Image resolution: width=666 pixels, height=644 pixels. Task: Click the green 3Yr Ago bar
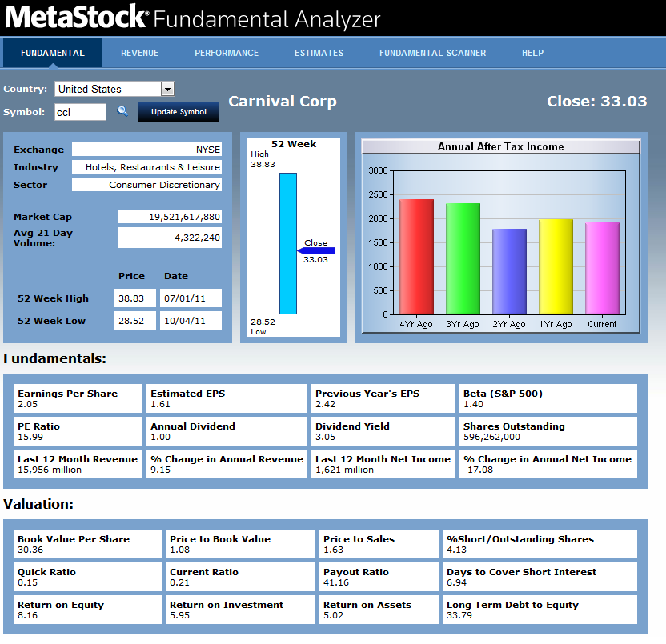point(463,259)
